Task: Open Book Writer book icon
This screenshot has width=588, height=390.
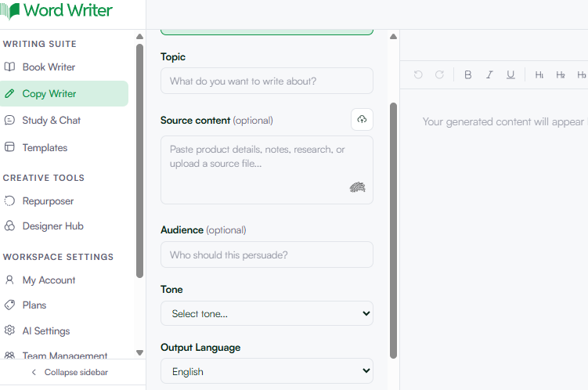Action: [x=9, y=67]
